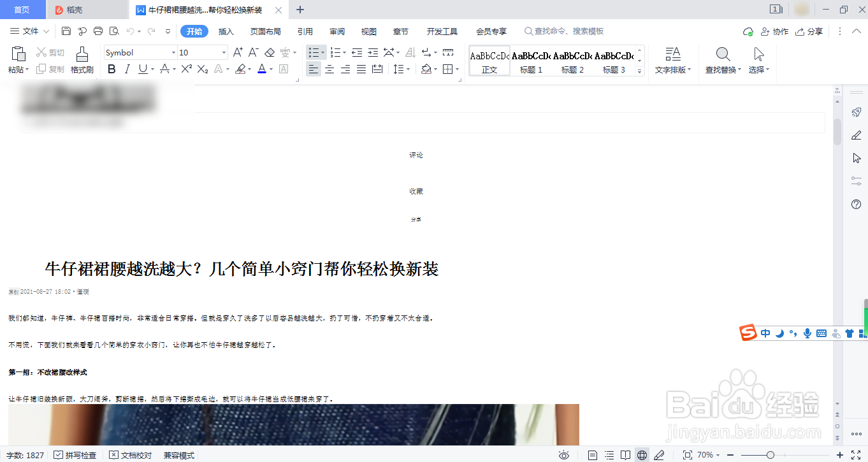Toggle spell check (拼写检查) in status bar
The height and width of the screenshot is (462, 868).
pos(75,455)
